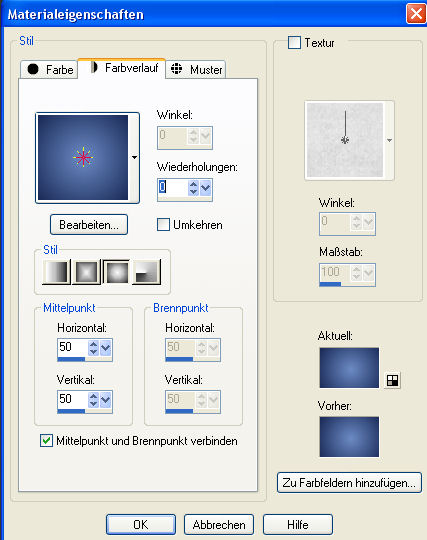Click the Muster tab's dotted pattern icon
The image size is (427, 540).
[x=177, y=69]
